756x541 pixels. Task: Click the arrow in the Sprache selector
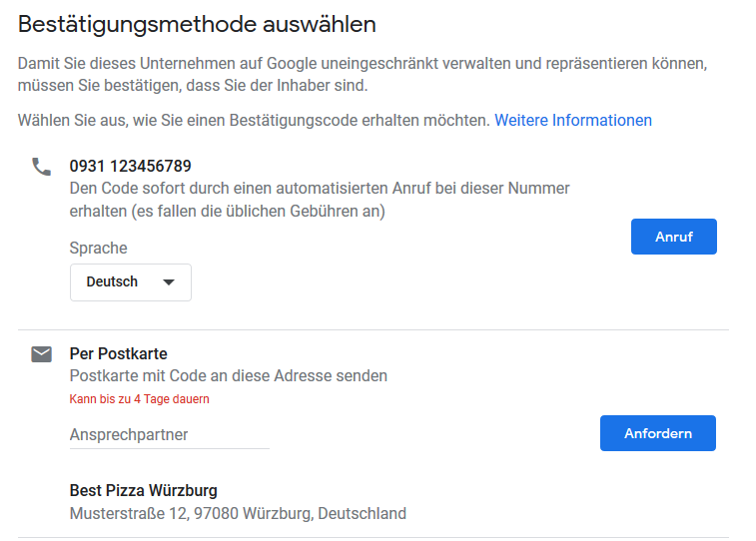(169, 282)
